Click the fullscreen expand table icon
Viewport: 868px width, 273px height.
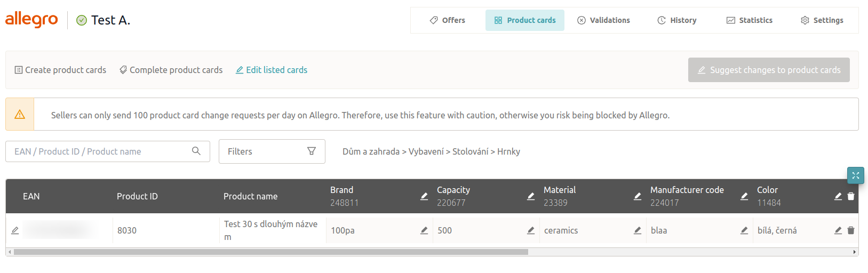pos(855,175)
